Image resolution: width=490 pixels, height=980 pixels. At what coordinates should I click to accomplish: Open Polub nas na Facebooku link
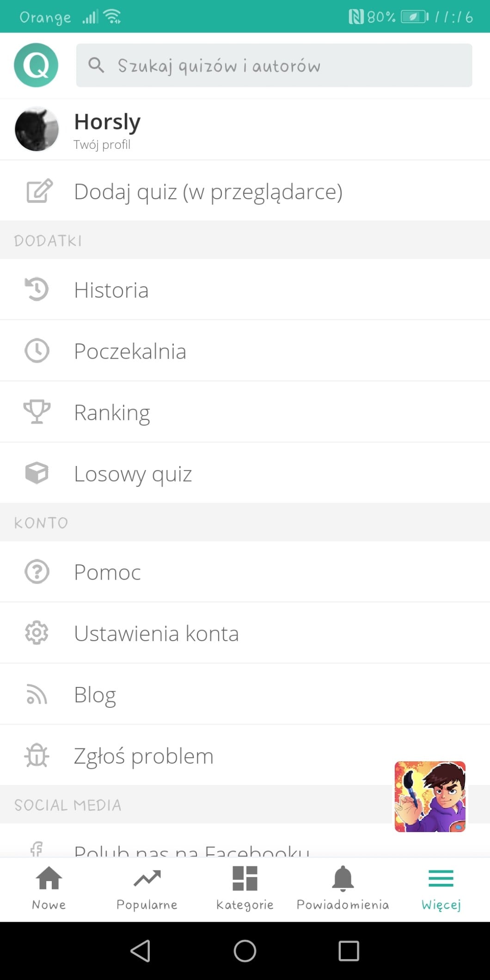coord(191,850)
